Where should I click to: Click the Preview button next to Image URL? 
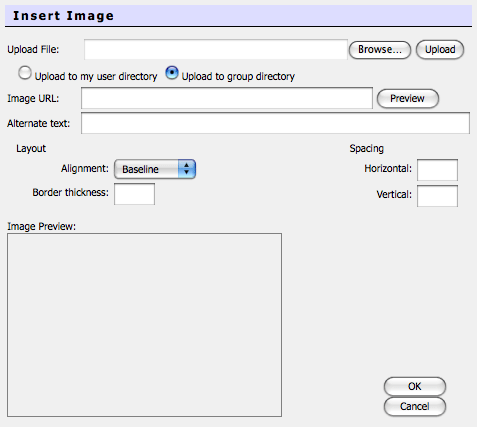pos(408,99)
